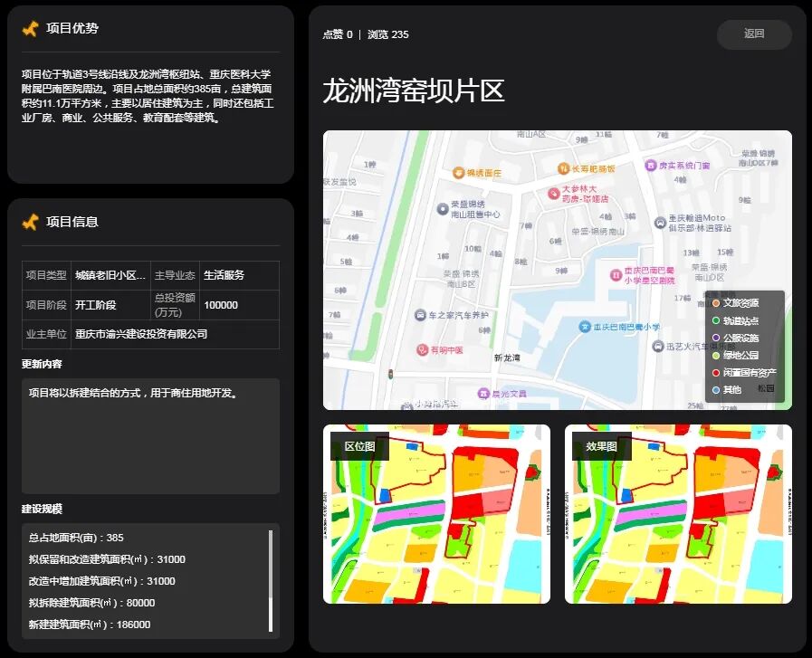Toggle the 其他 legend item
The width and height of the screenshot is (812, 658).
[x=727, y=389]
